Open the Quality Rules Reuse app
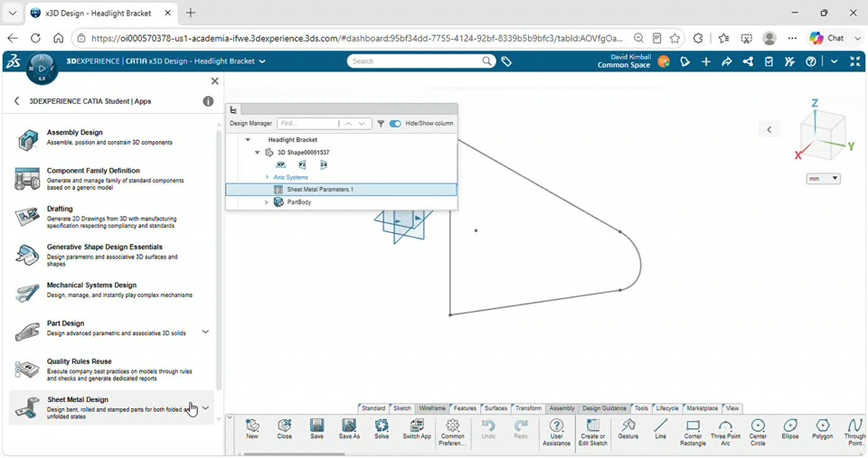The width and height of the screenshot is (868, 458). 109,369
